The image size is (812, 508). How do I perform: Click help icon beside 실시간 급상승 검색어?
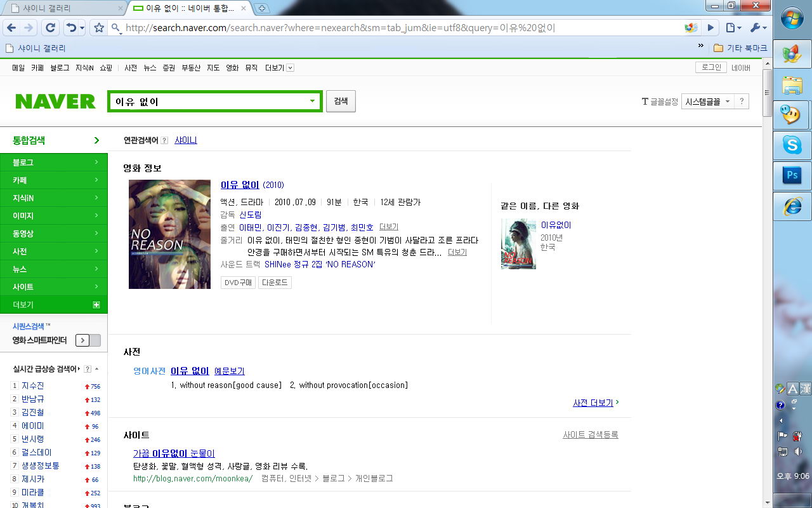88,369
